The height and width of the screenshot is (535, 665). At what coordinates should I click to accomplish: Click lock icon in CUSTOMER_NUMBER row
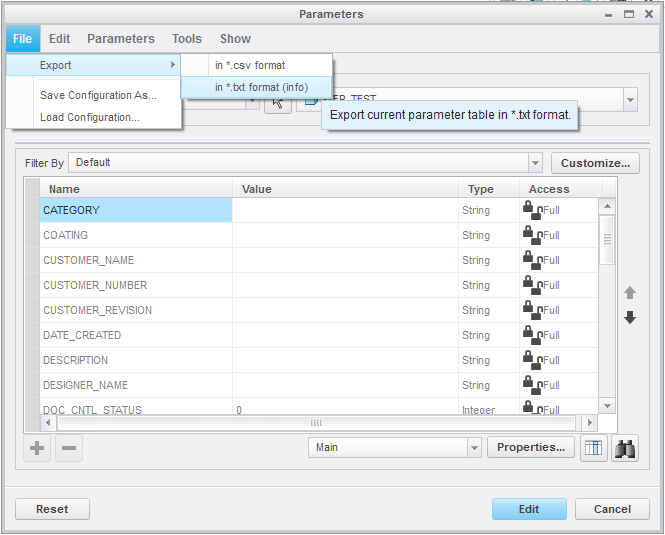[x=532, y=285]
